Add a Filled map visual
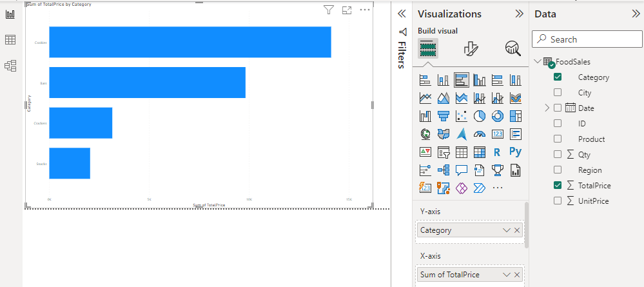Image resolution: width=644 pixels, height=287 pixels. pyautogui.click(x=443, y=134)
